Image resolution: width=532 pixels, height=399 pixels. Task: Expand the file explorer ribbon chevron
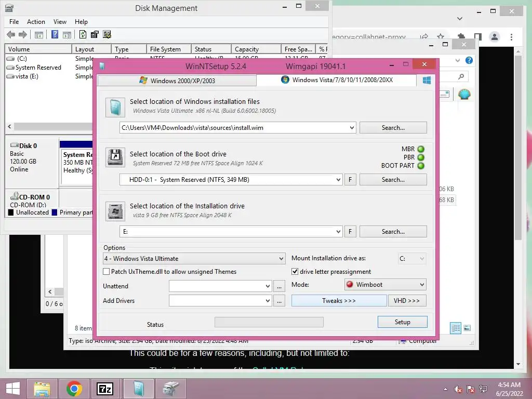pyautogui.click(x=457, y=60)
